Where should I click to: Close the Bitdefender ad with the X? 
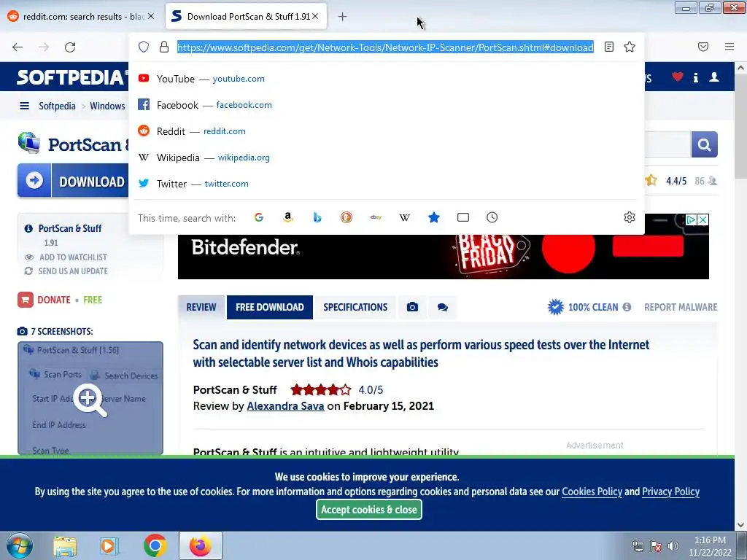coord(703,219)
